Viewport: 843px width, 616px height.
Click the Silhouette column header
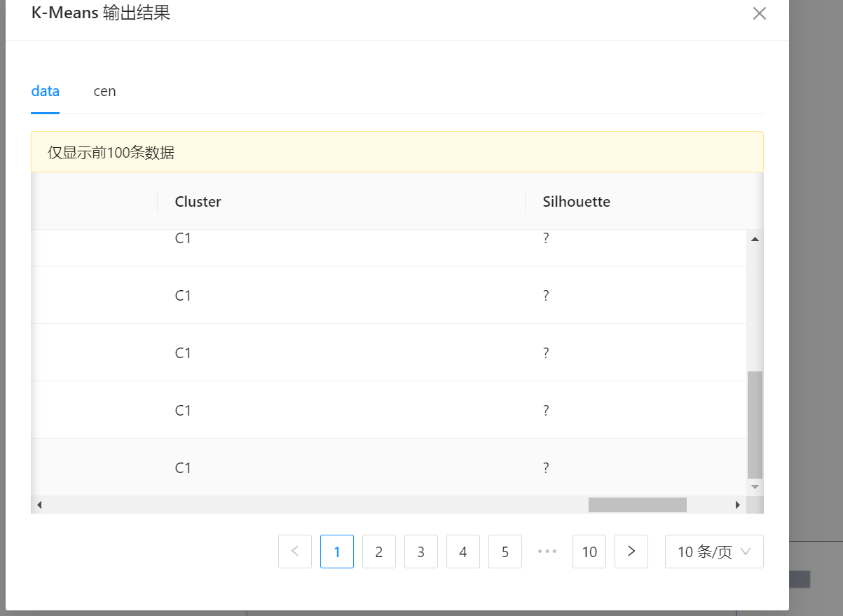coord(576,202)
